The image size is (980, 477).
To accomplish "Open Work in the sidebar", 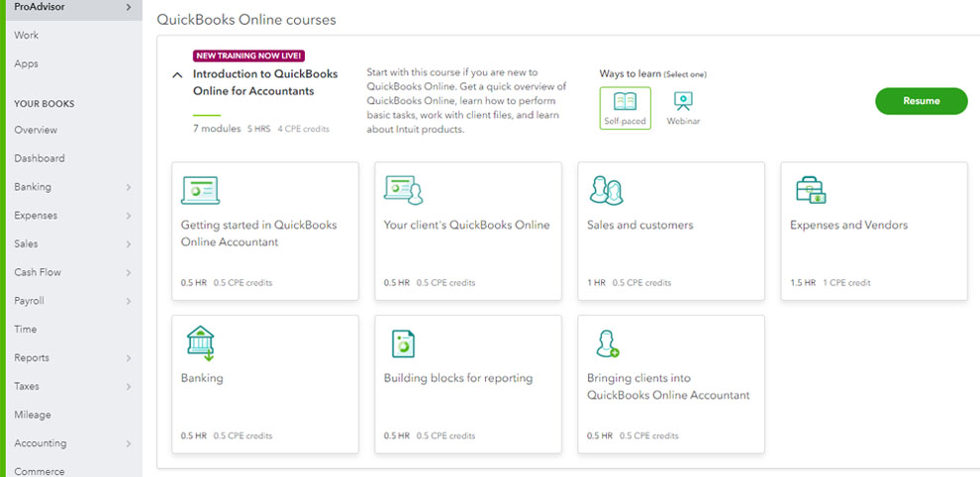I will pyautogui.click(x=27, y=35).
